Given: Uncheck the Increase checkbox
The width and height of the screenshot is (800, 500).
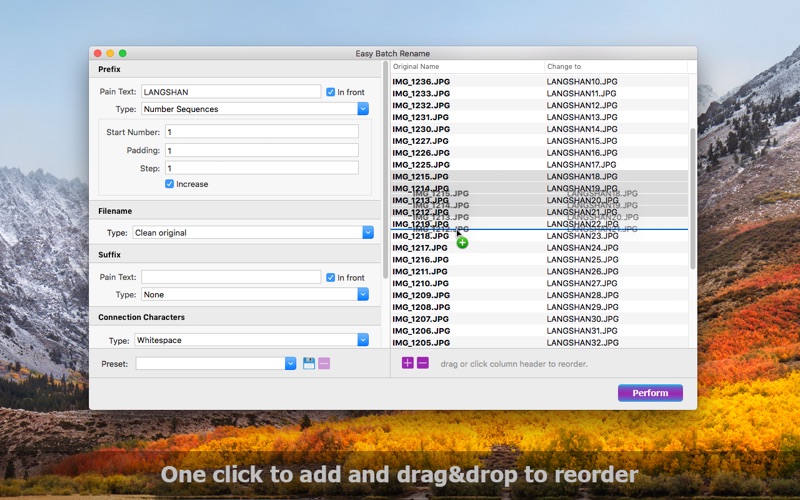Looking at the screenshot, I should tap(169, 184).
